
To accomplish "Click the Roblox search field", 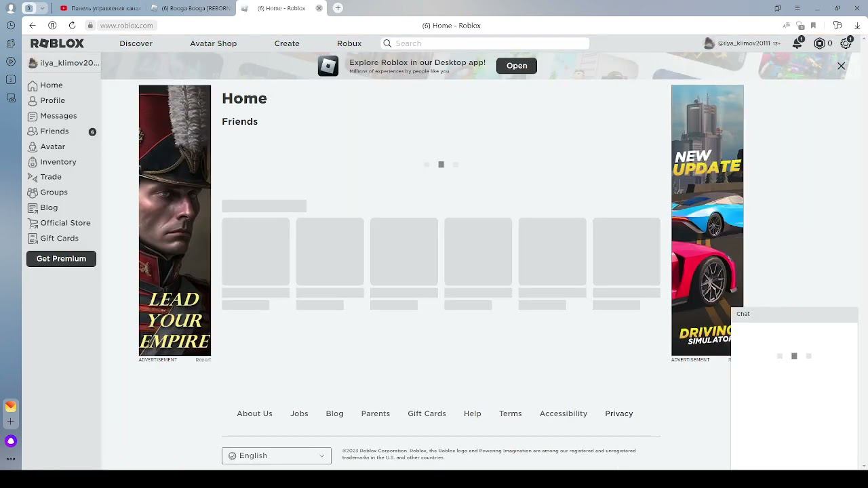I will click(x=485, y=43).
